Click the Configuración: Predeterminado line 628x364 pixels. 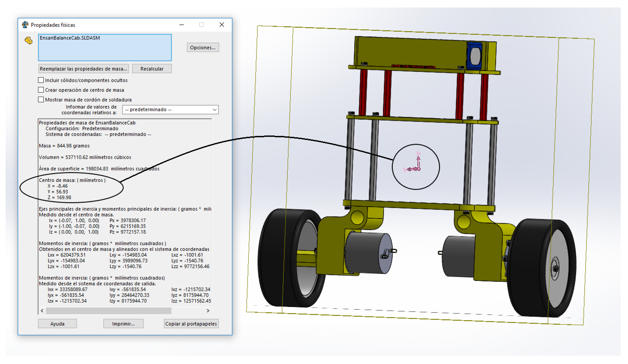(x=82, y=128)
